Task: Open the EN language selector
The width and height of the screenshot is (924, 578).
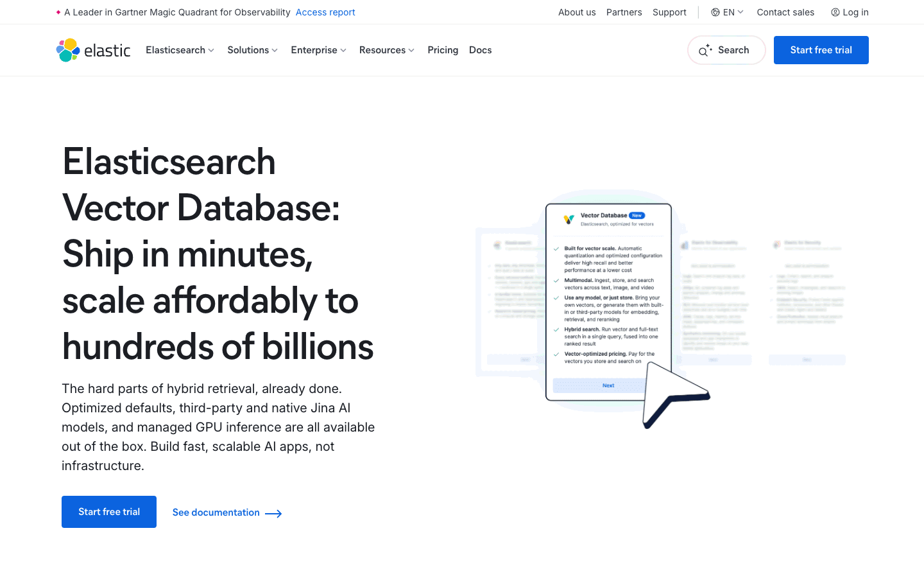Action: (x=727, y=12)
